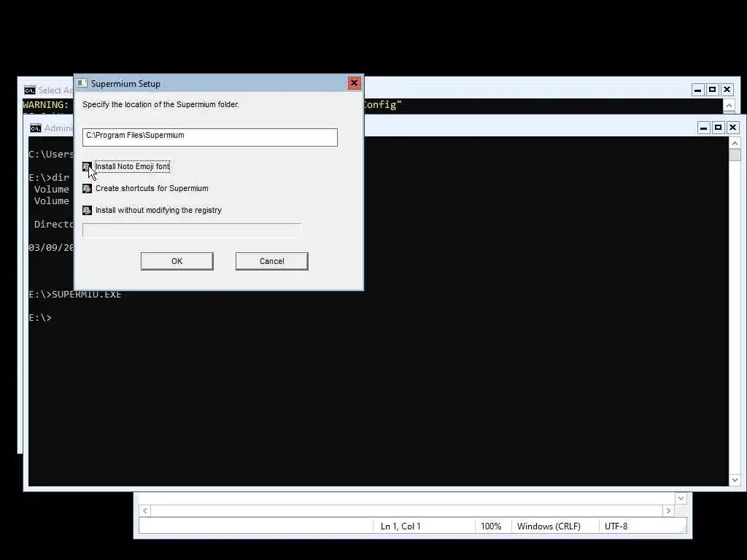Click the E:\>SUPERMIU.EXE command line
The height and width of the screenshot is (560, 747).
[x=75, y=295]
